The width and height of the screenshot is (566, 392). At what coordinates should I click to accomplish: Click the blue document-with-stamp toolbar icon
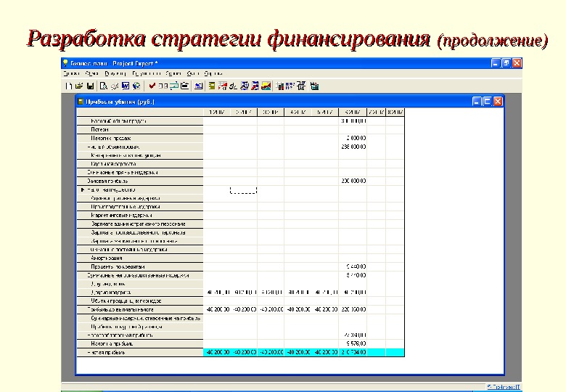coord(245,86)
